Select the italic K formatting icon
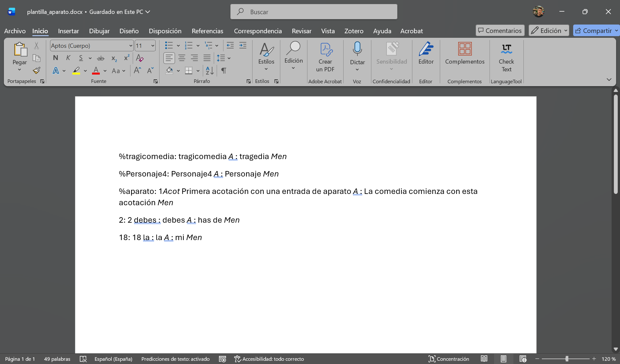This screenshot has height=364, width=620. click(68, 58)
